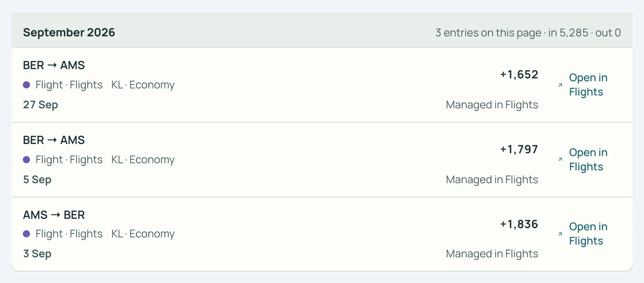This screenshot has height=283, width=644.
Task: Click external arrow icon beside +1,652 entry
Action: [x=560, y=85]
